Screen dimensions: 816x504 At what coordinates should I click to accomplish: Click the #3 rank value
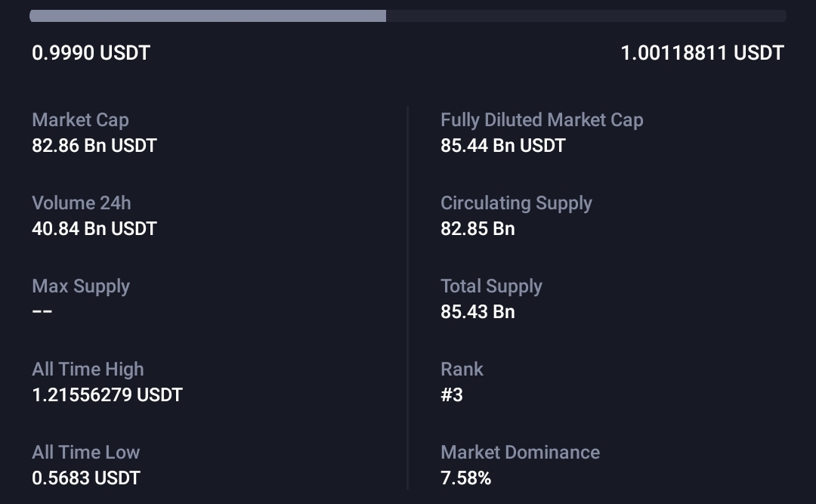pos(452,395)
